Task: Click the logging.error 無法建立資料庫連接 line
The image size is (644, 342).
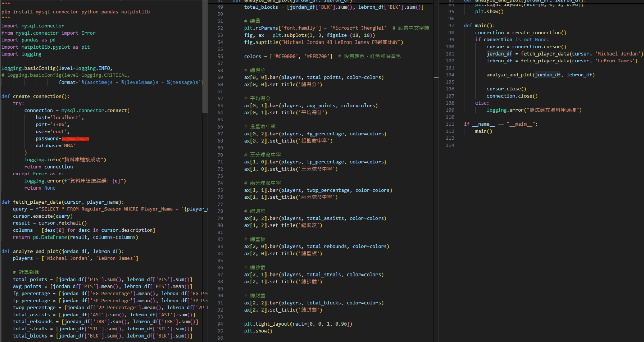Action: pos(534,110)
